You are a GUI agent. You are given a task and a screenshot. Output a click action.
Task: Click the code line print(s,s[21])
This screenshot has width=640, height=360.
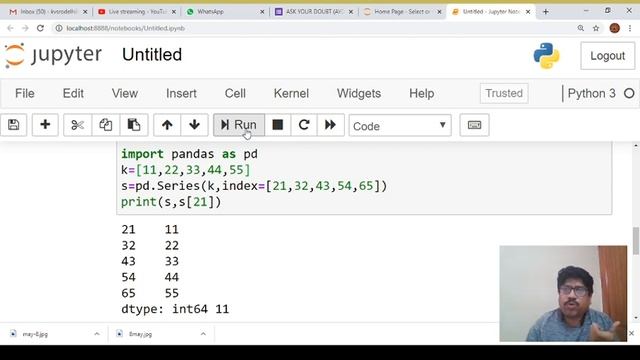tap(171, 202)
